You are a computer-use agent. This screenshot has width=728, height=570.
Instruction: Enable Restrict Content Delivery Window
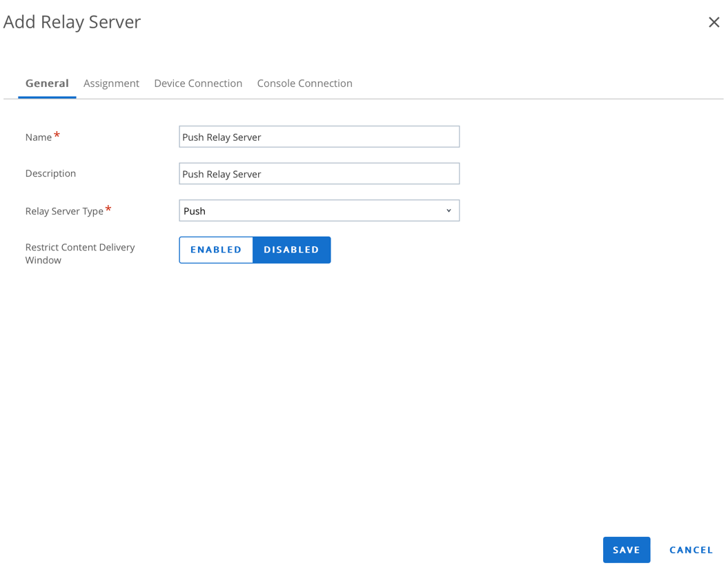pos(216,250)
